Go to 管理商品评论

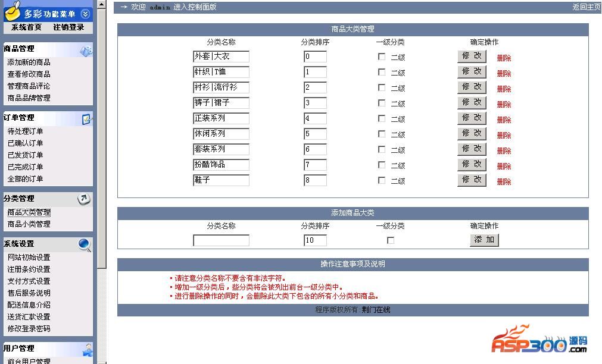[29, 86]
